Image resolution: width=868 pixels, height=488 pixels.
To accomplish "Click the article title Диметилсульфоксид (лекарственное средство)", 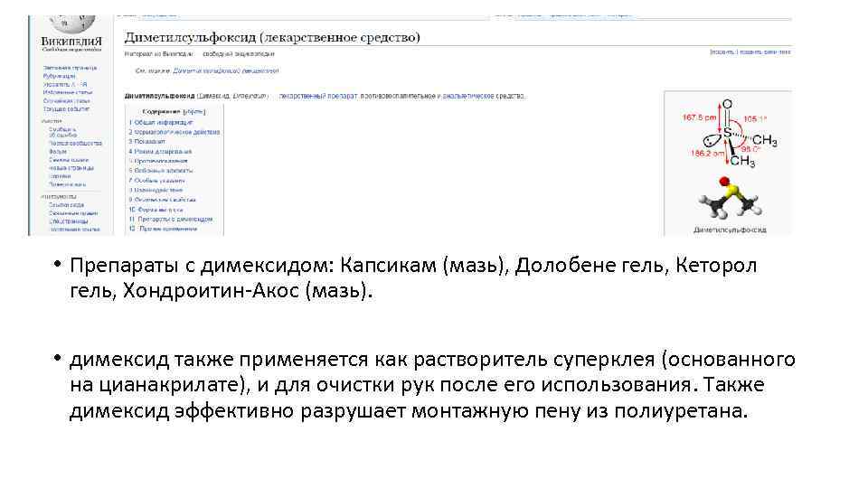I will [x=272, y=37].
